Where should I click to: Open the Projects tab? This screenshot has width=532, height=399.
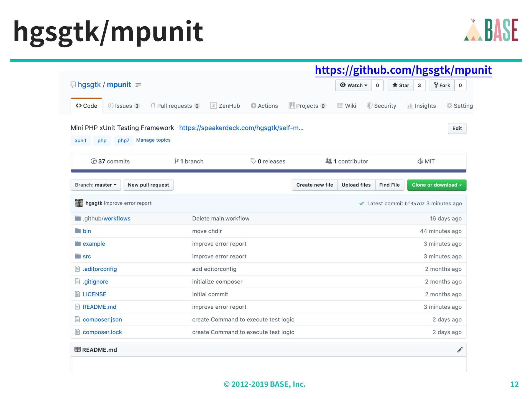point(307,106)
